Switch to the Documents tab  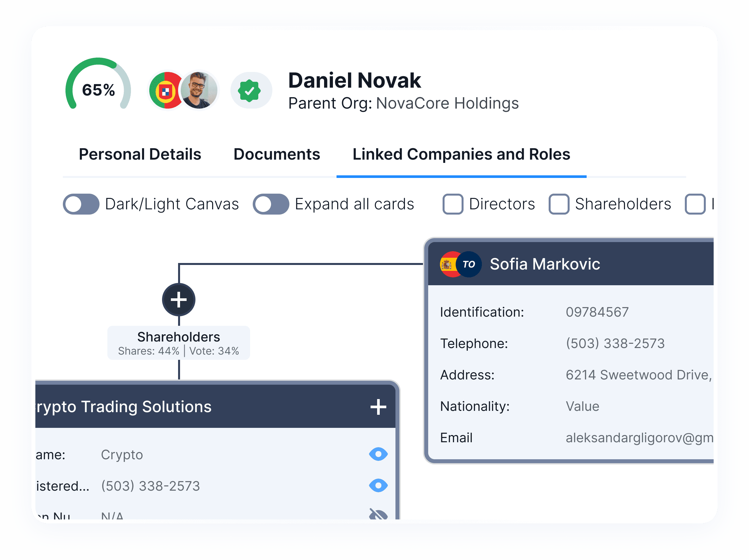pyautogui.click(x=277, y=154)
